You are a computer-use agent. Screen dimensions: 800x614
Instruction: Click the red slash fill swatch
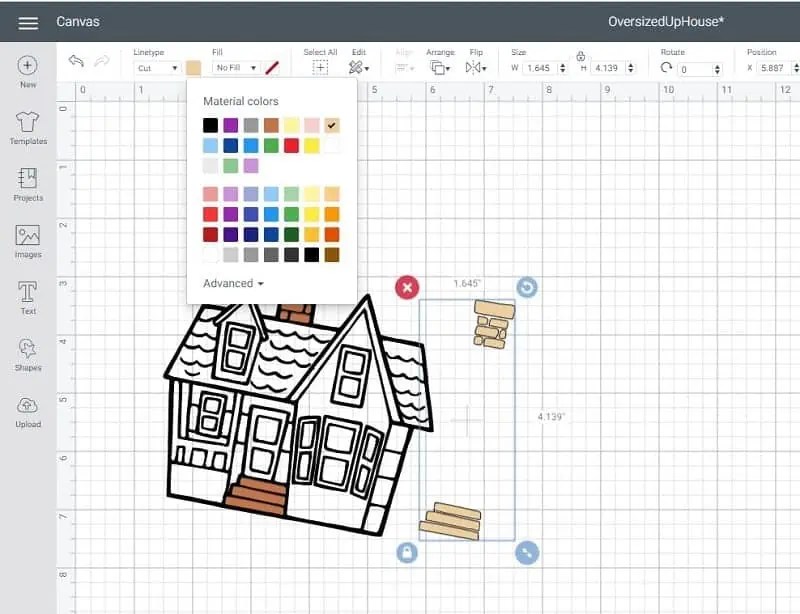(272, 68)
